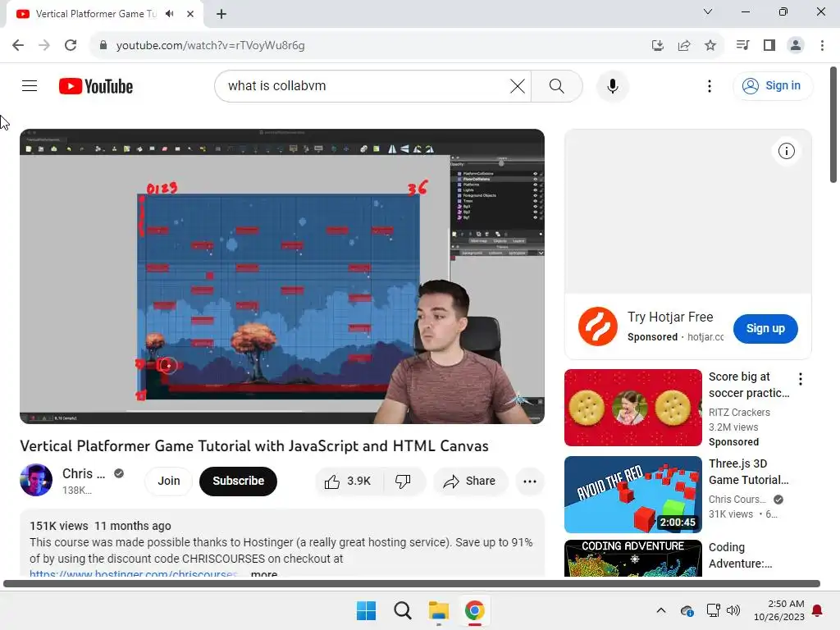Select the Vertical Platformer Game tab
Viewport: 840px width, 630px height.
97,14
